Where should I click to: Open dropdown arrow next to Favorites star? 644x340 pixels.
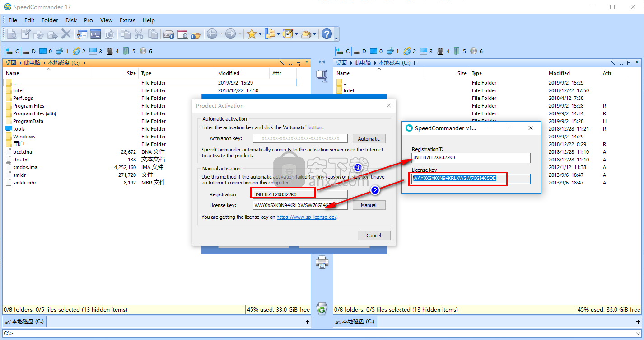click(261, 34)
